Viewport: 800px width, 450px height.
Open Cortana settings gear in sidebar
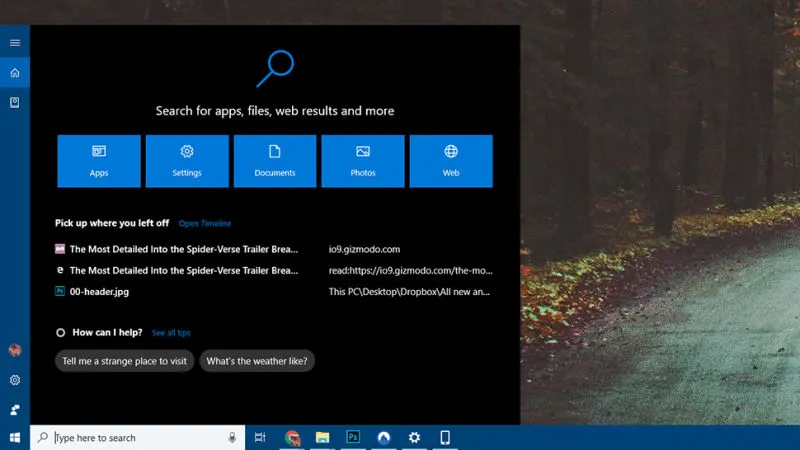coord(15,380)
